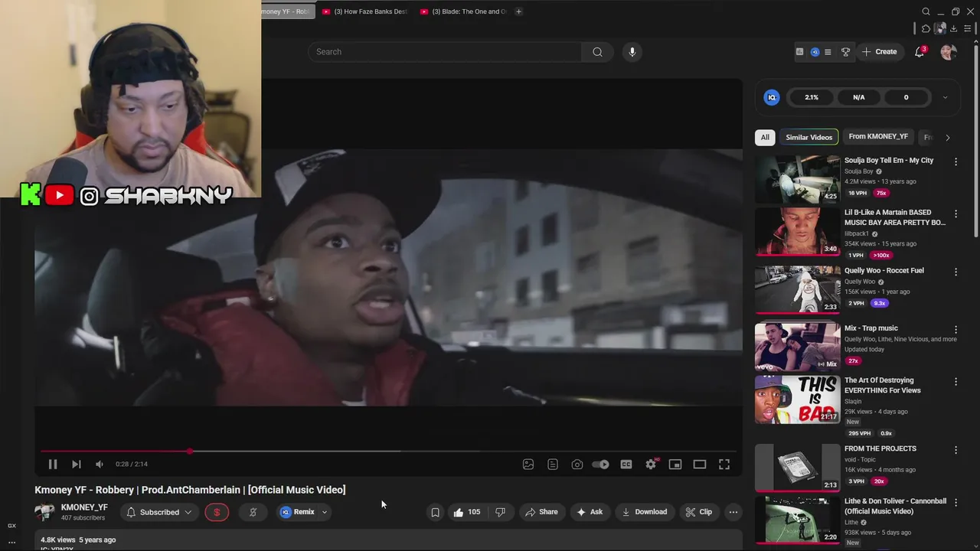Mute the video volume

pos(100,464)
